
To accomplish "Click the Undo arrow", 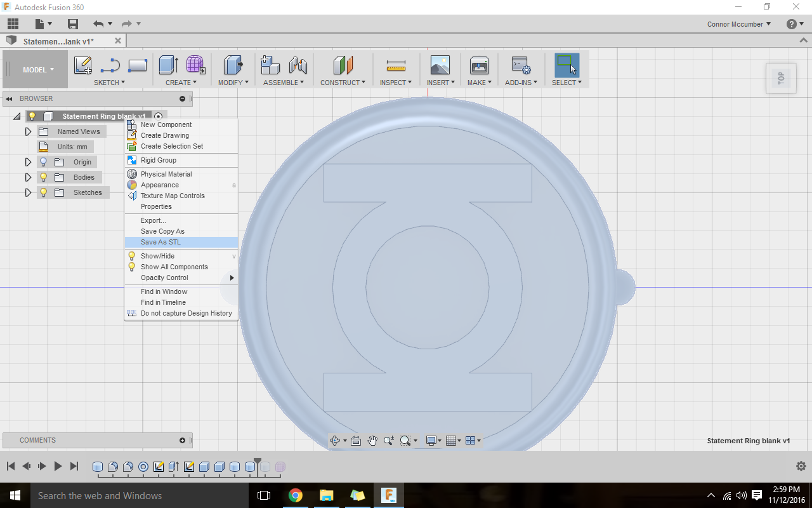I will [98, 24].
